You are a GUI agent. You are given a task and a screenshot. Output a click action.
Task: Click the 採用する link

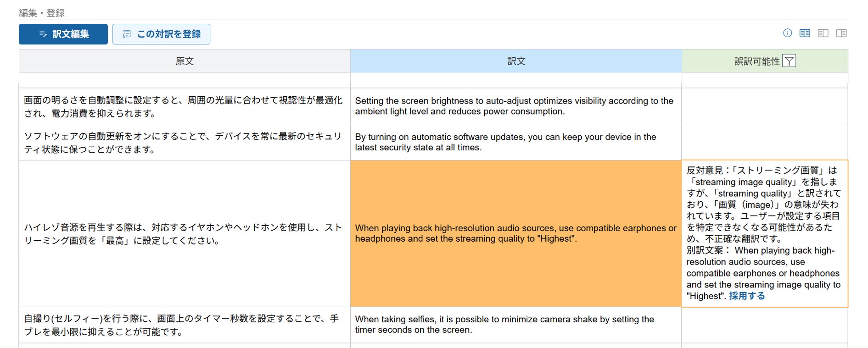coord(747,296)
